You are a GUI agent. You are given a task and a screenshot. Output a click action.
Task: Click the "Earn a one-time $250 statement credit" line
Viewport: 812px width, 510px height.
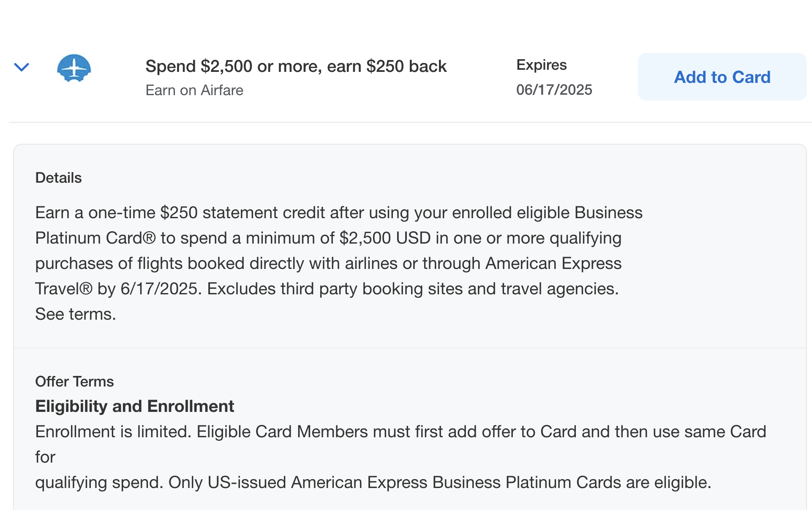(x=338, y=213)
